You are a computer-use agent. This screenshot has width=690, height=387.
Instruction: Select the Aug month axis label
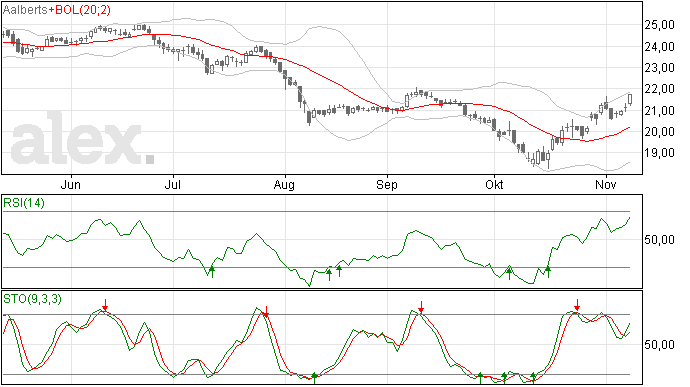click(x=284, y=185)
